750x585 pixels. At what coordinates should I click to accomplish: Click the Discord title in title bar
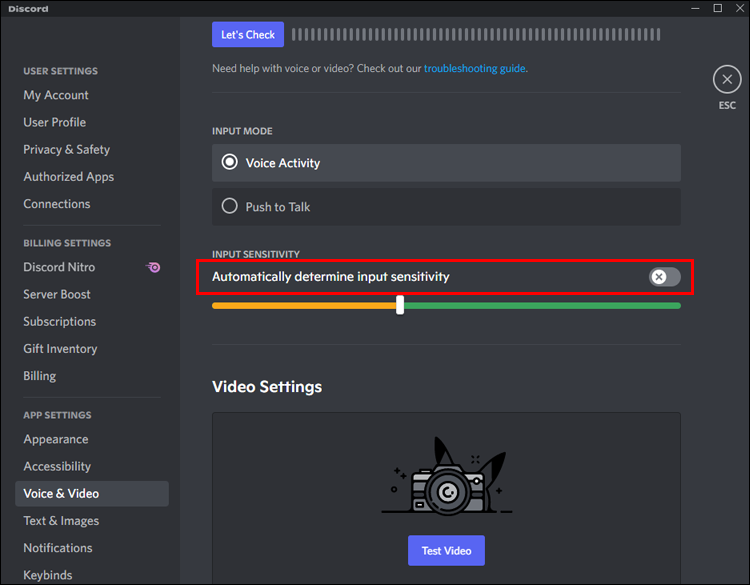coord(28,9)
